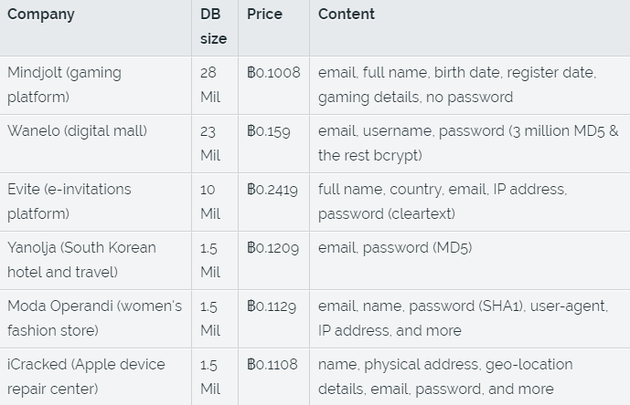Click the Content column header
630x405 pixels.
coord(346,14)
